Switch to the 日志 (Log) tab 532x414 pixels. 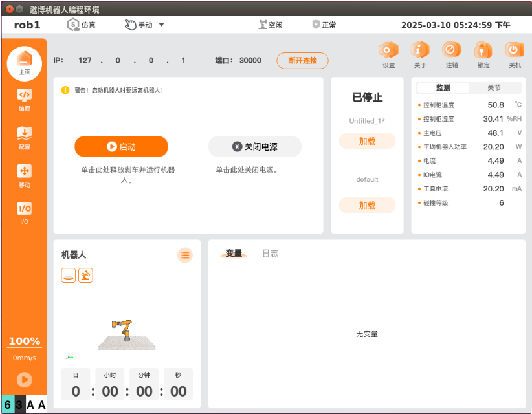pos(270,254)
